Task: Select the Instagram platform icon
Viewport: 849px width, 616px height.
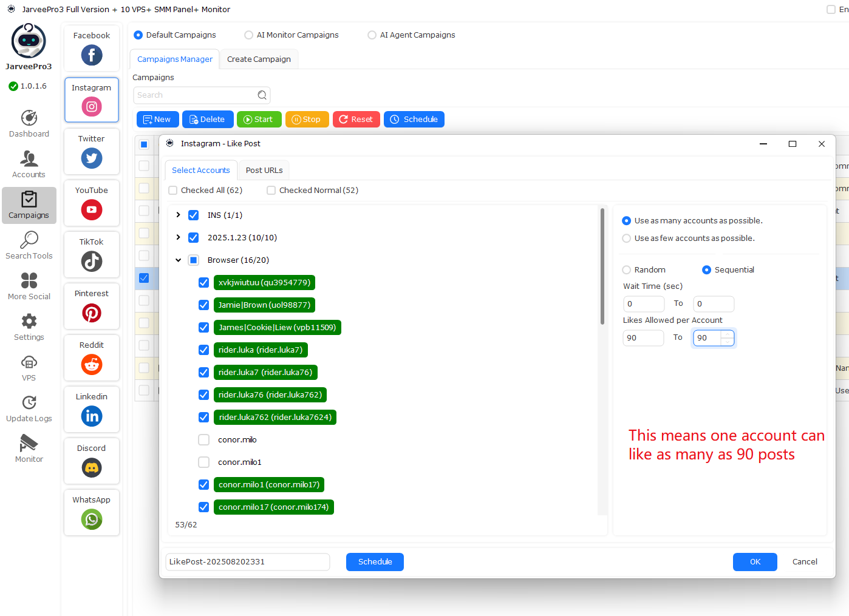Action: [x=92, y=107]
